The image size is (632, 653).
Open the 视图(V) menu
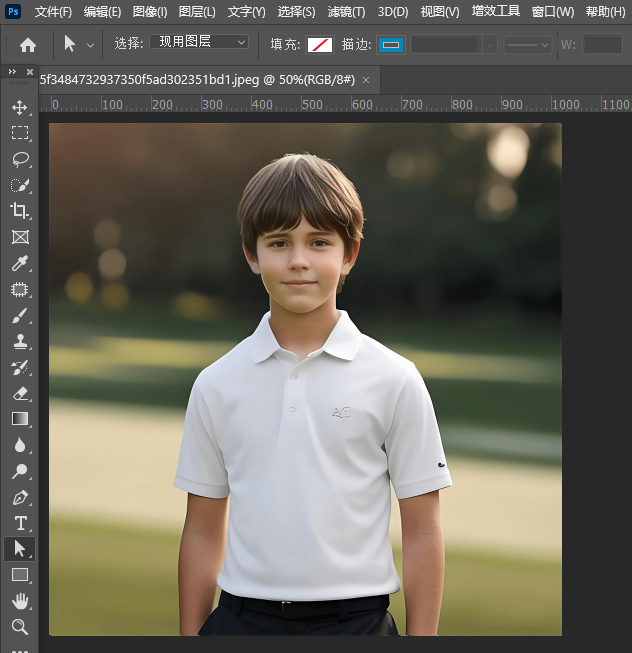pyautogui.click(x=440, y=12)
